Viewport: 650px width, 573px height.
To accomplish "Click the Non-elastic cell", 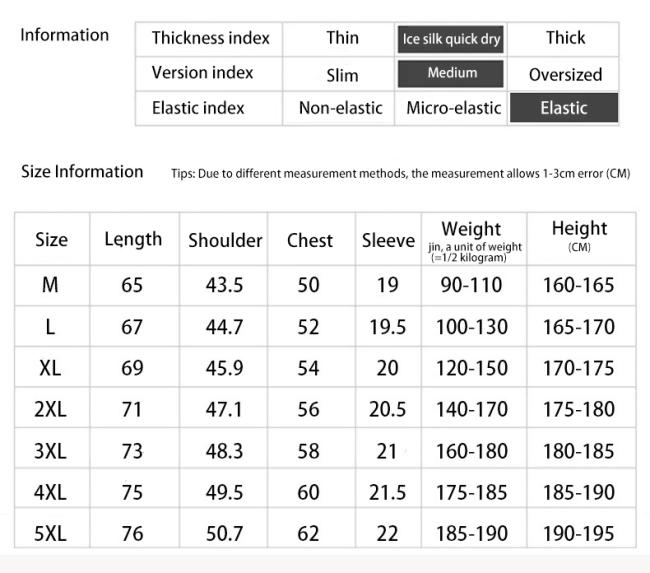I will pyautogui.click(x=340, y=108).
